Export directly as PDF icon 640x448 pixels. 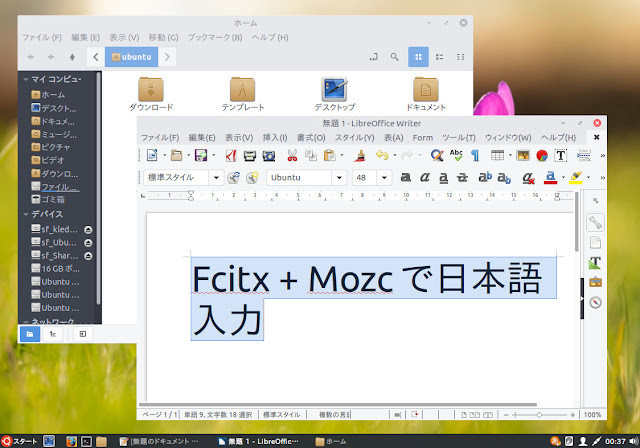pyautogui.click(x=231, y=155)
